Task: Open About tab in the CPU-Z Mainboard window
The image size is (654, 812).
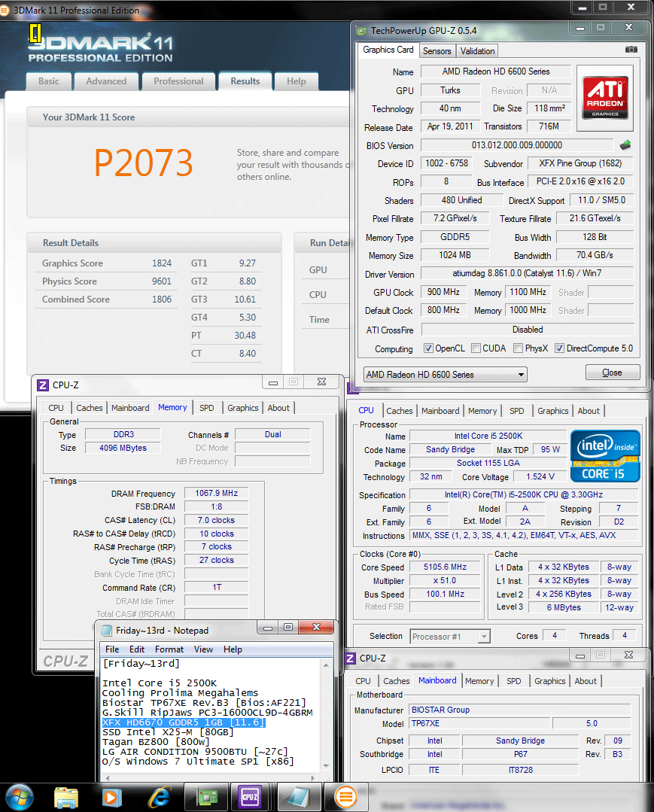Action: pos(585,682)
